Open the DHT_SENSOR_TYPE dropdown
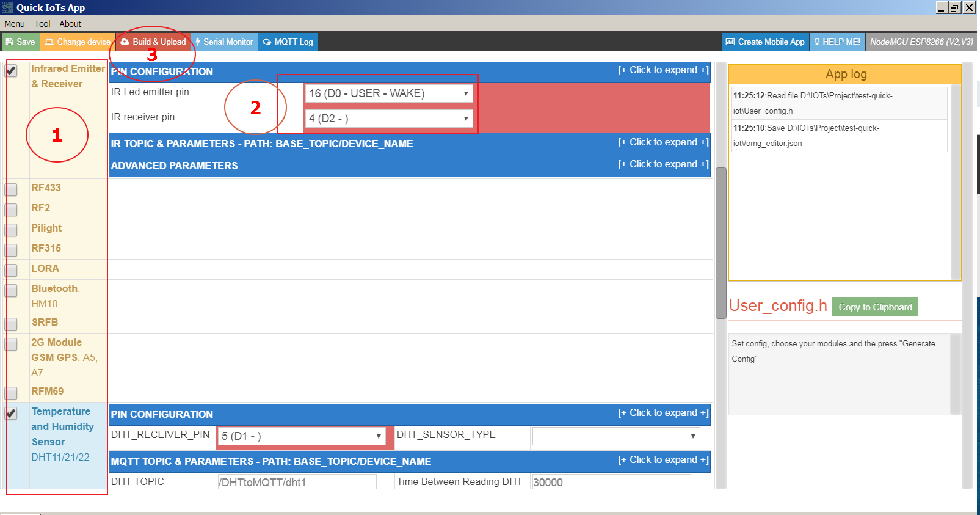Image resolution: width=980 pixels, height=515 pixels. point(615,436)
